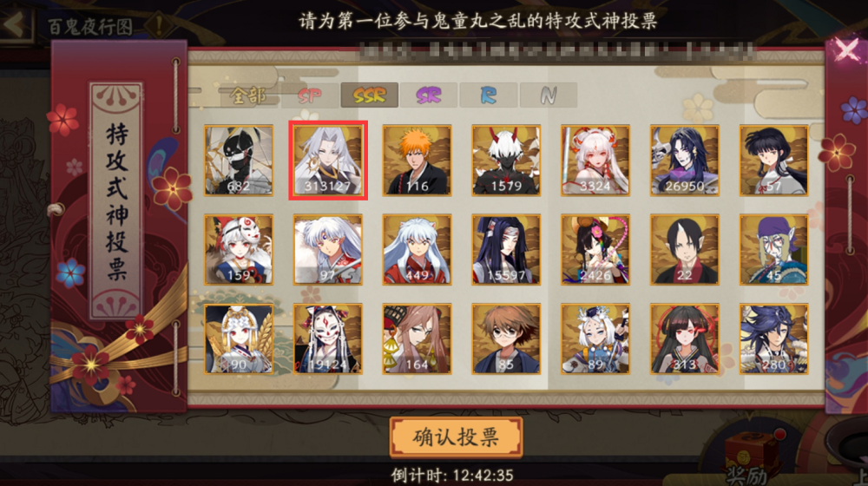Close the voting panel with the X

point(846,50)
